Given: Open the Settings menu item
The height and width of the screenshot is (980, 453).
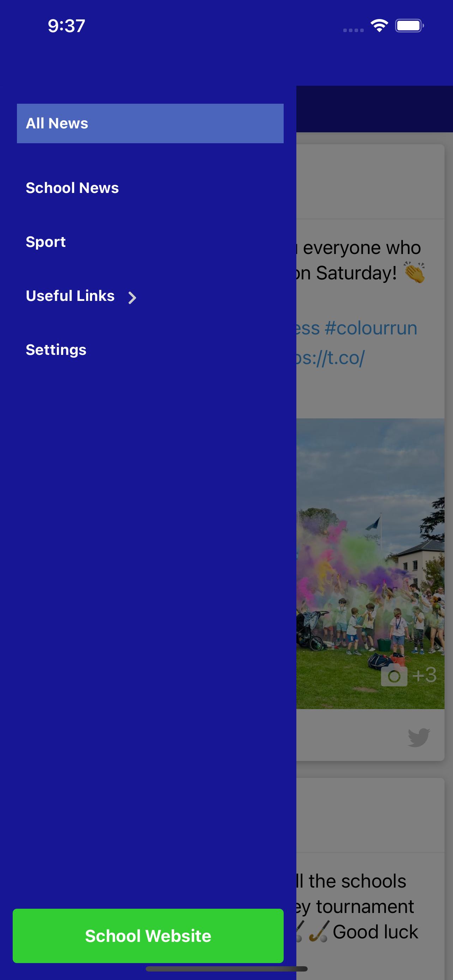Looking at the screenshot, I should (56, 350).
